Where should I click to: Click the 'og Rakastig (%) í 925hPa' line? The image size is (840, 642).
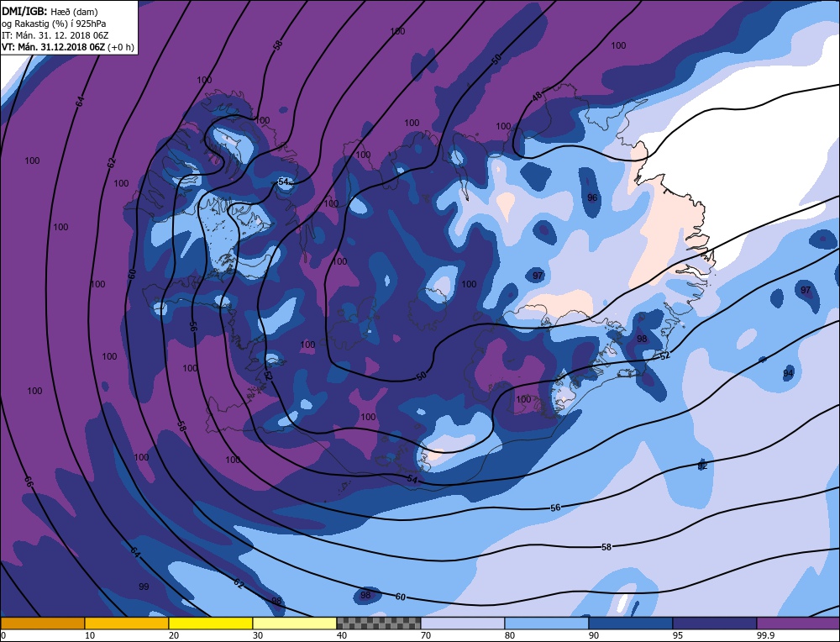(54, 24)
